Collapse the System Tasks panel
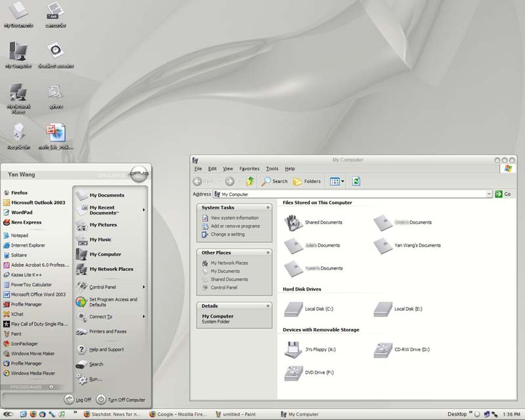Viewport: 525px width, 420px height. (x=268, y=207)
